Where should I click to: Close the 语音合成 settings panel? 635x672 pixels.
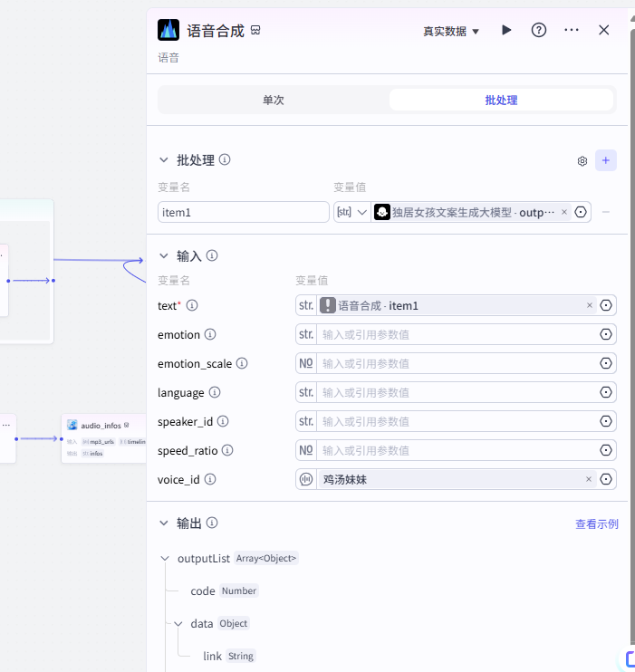click(604, 30)
